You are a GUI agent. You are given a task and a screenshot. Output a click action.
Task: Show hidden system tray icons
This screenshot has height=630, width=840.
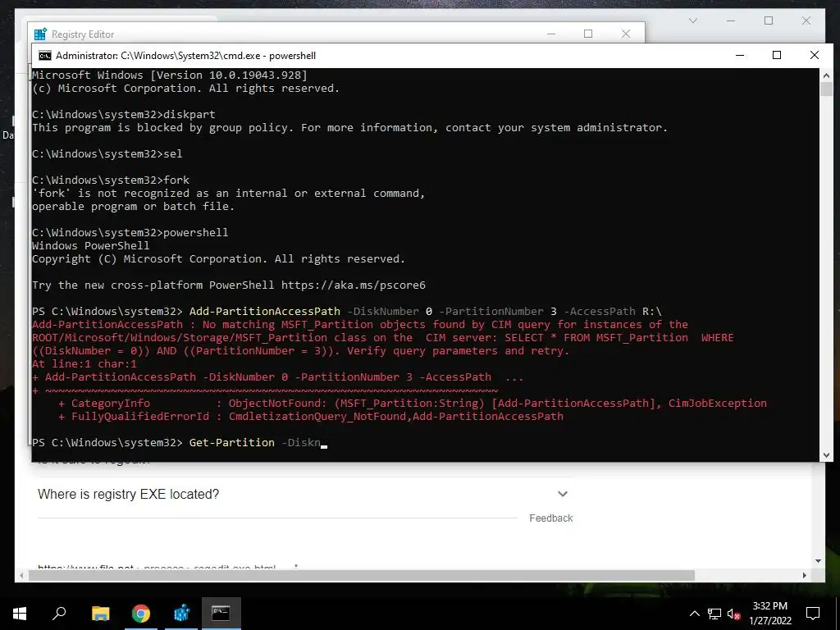(694, 614)
